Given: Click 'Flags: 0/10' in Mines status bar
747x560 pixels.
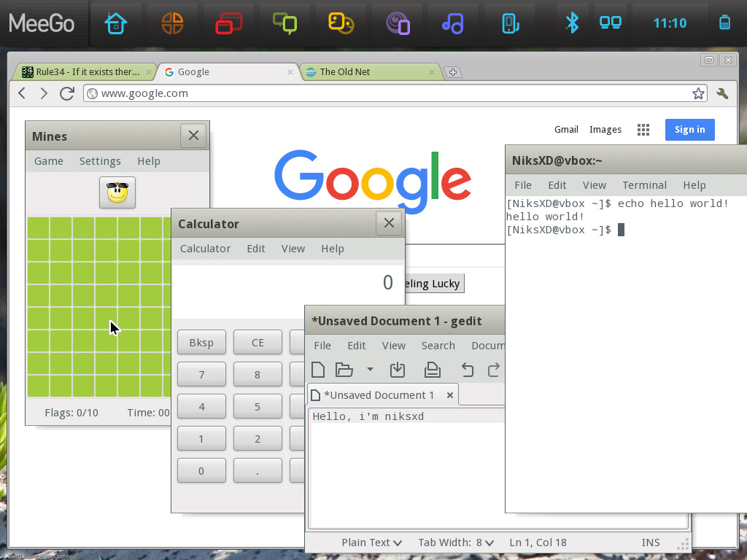Looking at the screenshot, I should pyautogui.click(x=71, y=413).
